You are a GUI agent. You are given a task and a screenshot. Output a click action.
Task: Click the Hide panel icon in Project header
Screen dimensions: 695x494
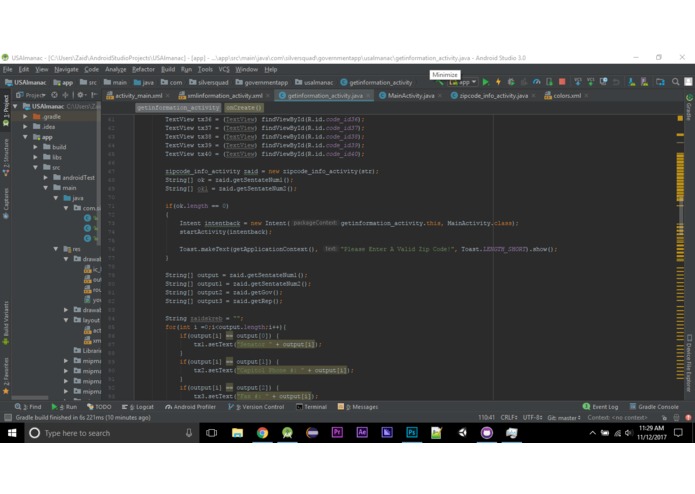94,95
